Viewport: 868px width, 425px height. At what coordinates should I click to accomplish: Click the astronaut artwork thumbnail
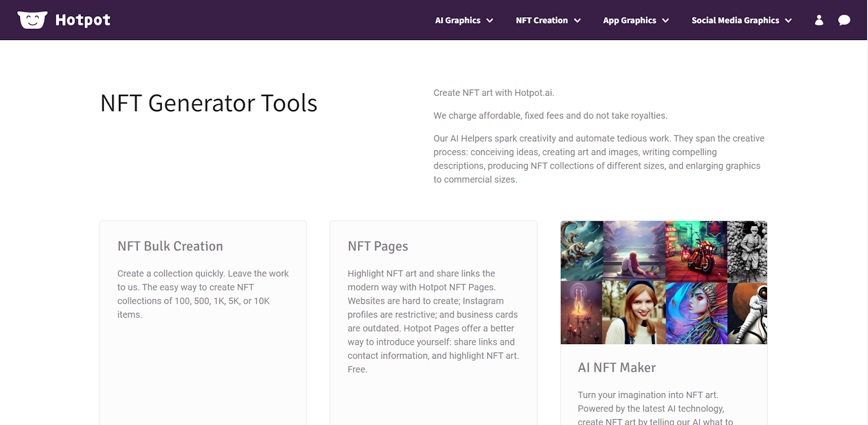pos(747,313)
